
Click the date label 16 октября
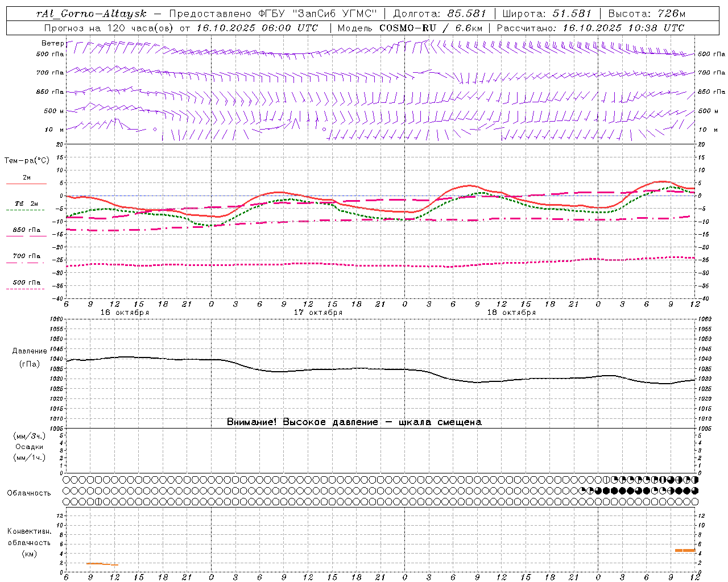click(125, 313)
